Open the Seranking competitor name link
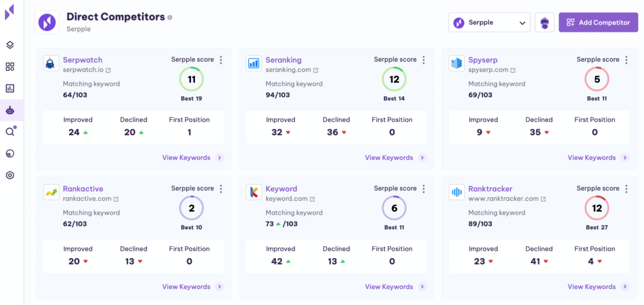Image resolution: width=644 pixels, height=305 pixels. [x=284, y=60]
